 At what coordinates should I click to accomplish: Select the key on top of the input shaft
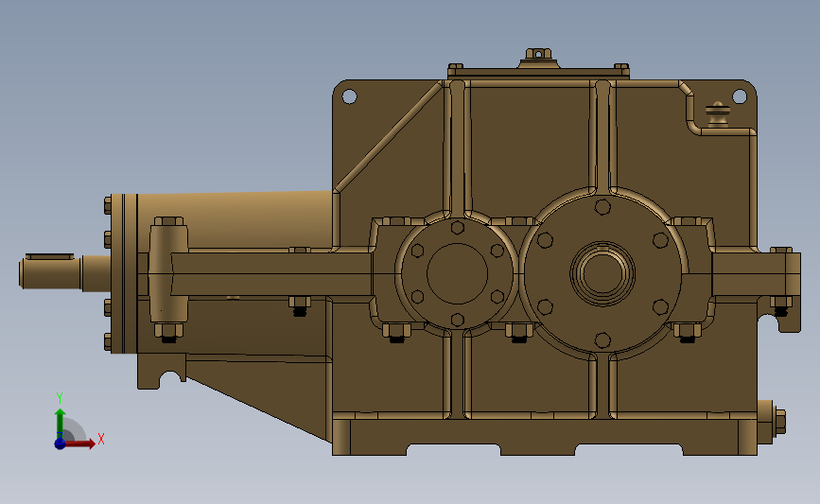(x=50, y=256)
